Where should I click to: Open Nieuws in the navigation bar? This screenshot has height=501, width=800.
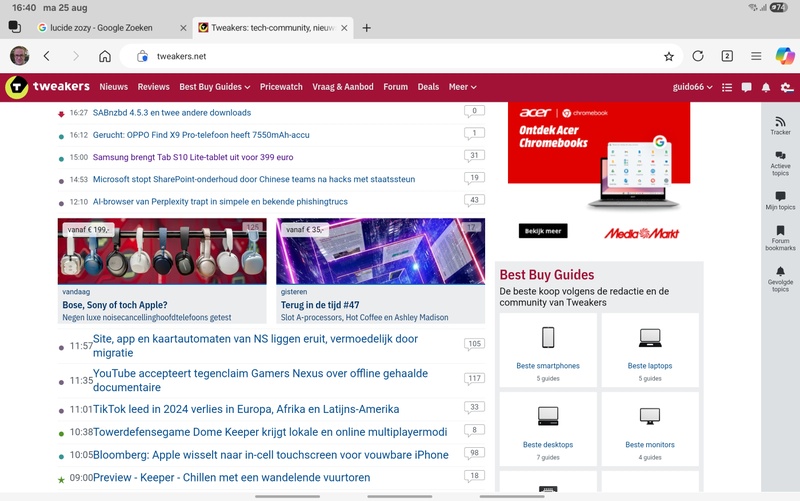tap(114, 87)
